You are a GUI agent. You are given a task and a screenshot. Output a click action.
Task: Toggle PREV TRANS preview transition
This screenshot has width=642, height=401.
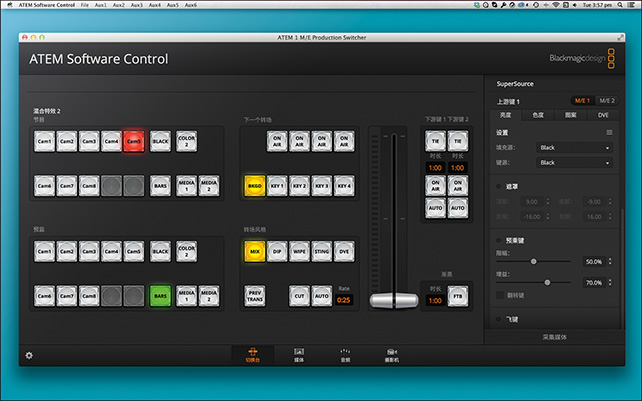[x=255, y=296]
